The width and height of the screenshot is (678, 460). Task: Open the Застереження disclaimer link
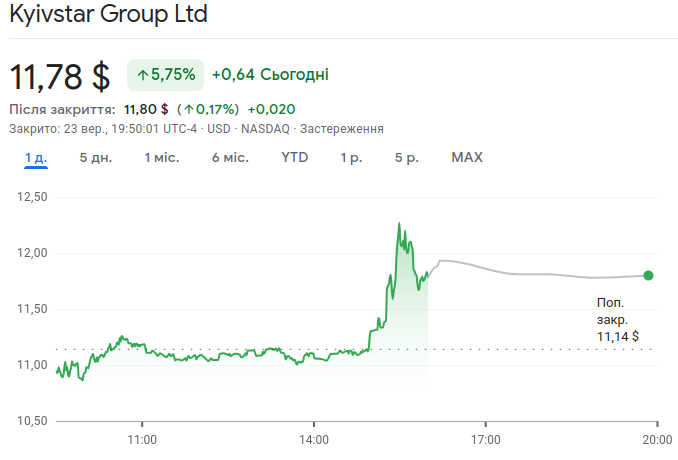(342, 129)
